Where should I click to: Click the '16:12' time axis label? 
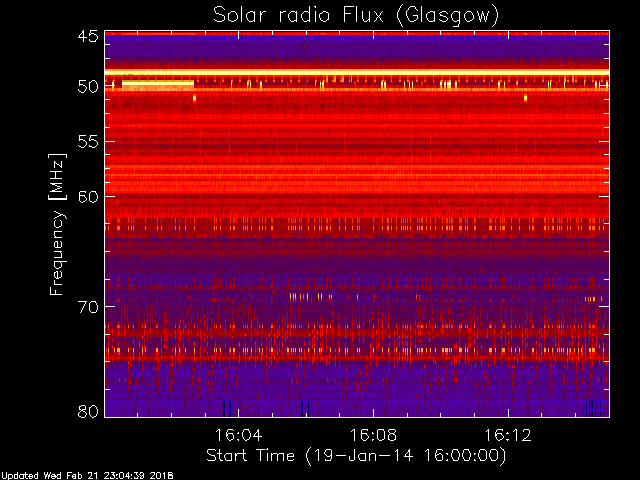[508, 435]
